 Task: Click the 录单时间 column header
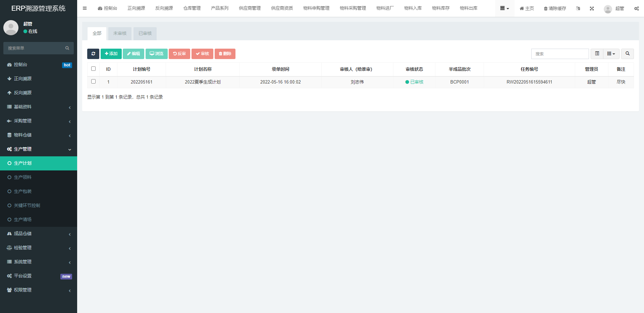coord(280,69)
